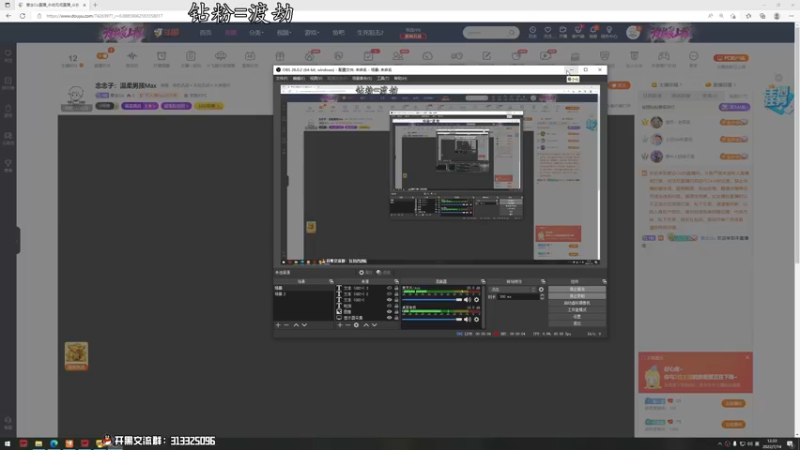Screen dimensions: 800x450
Task: Open the more (ellipsis) icon in the streamer toolbar
Action: (x=693, y=56)
